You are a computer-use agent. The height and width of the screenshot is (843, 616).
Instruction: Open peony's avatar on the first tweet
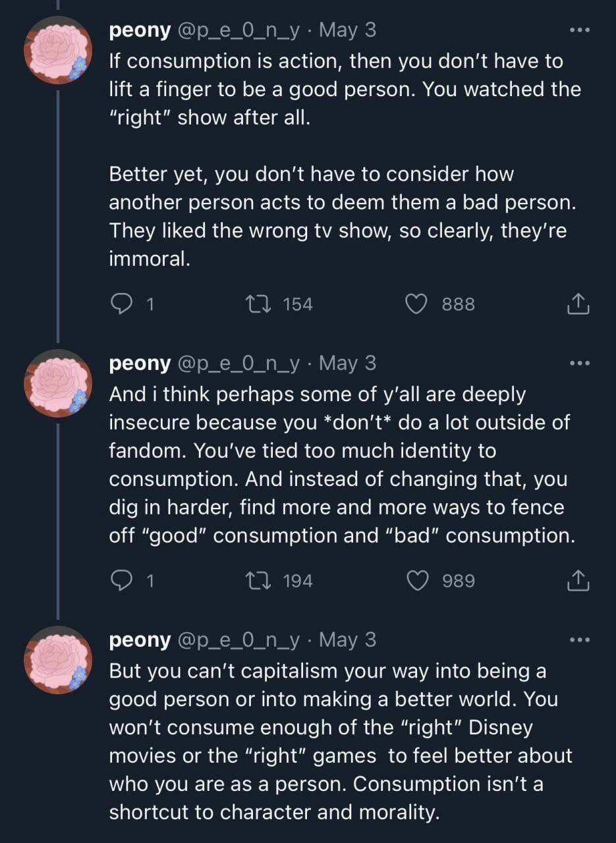[x=57, y=50]
